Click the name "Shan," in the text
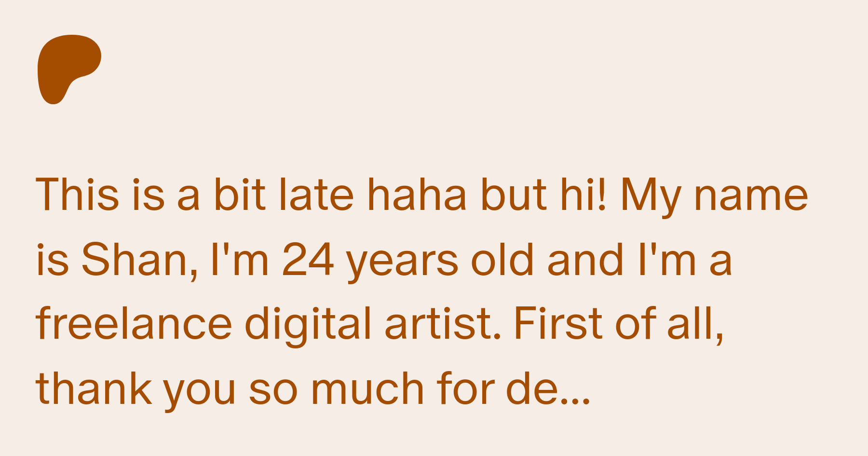The height and width of the screenshot is (456, 868). 139,260
